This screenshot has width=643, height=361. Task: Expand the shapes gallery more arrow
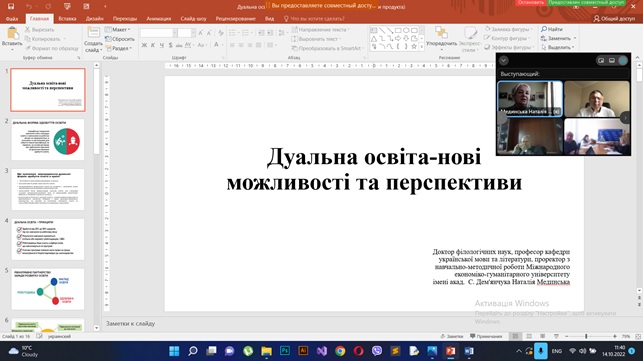[422, 47]
